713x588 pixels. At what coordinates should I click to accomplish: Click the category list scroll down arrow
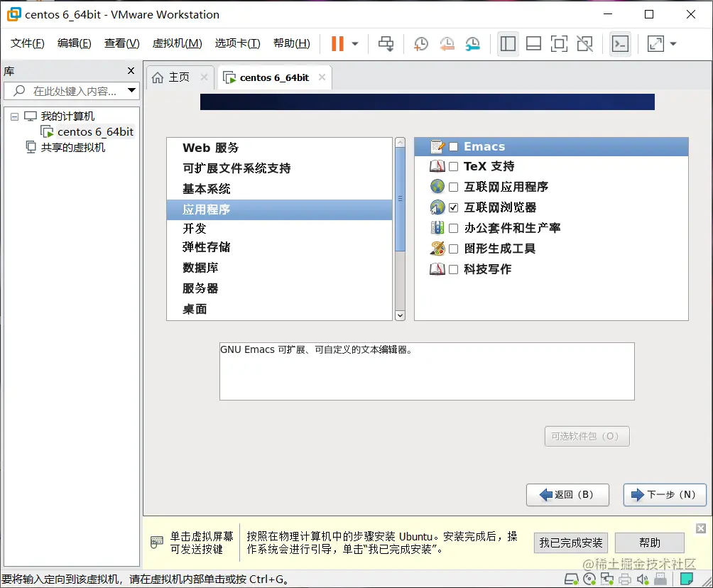400,315
